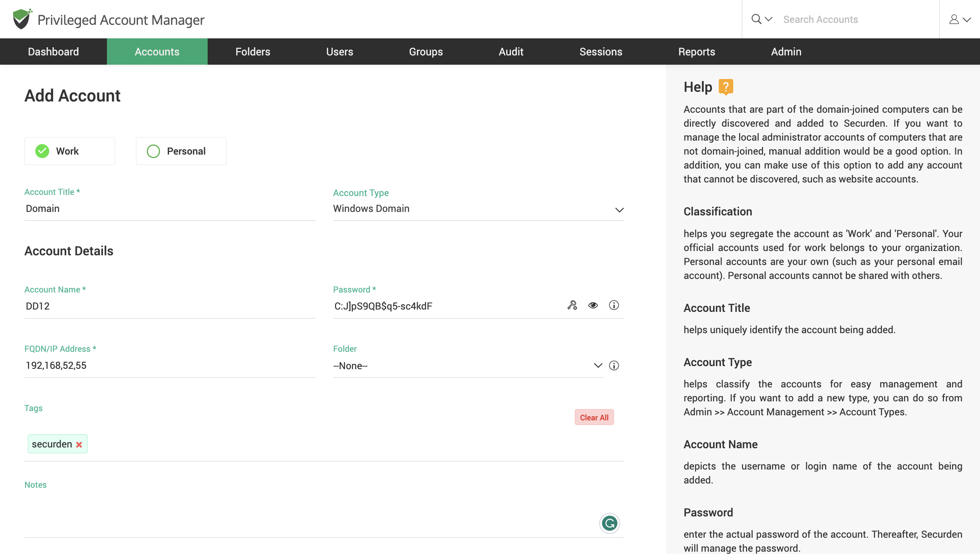Go to the Admin tab
The image size is (980, 554).
pyautogui.click(x=786, y=52)
